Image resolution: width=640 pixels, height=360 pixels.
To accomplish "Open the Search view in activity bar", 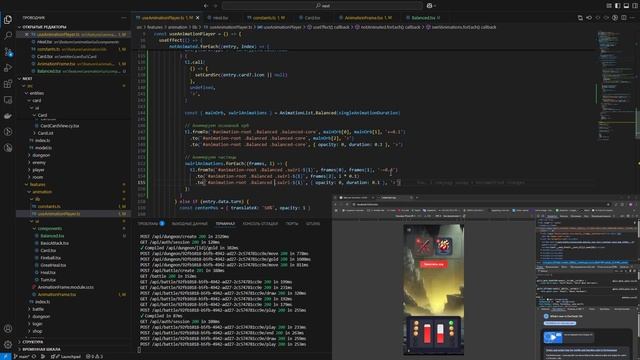I will tap(8, 36).
